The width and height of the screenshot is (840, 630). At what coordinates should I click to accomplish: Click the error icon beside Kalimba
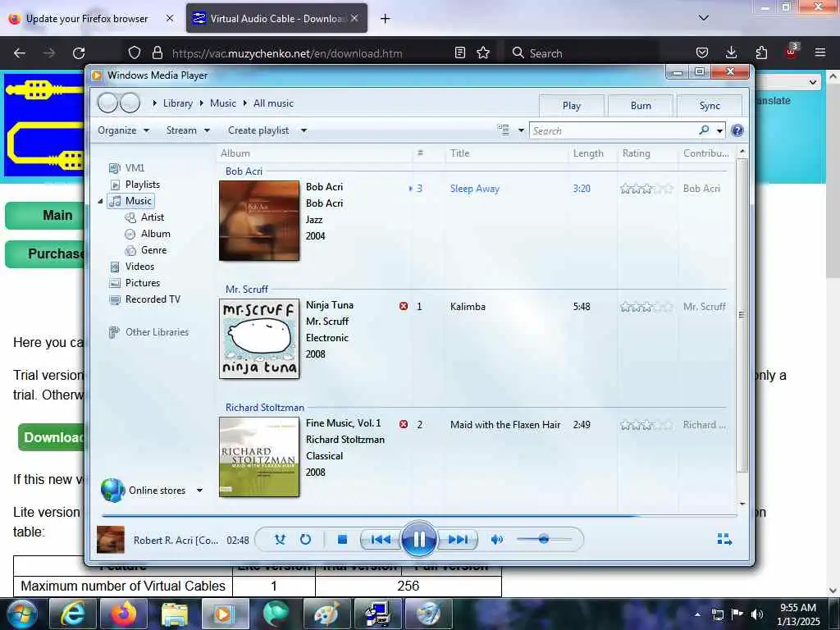[404, 306]
